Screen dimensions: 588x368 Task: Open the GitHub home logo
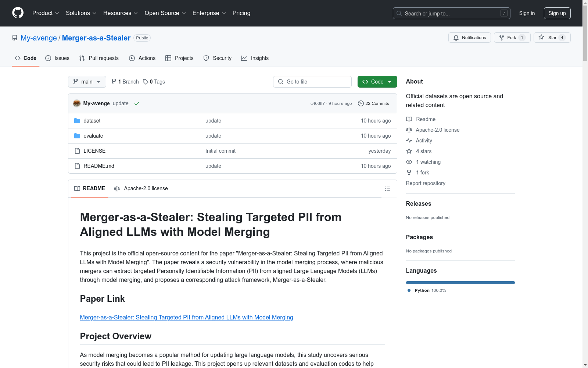(18, 13)
